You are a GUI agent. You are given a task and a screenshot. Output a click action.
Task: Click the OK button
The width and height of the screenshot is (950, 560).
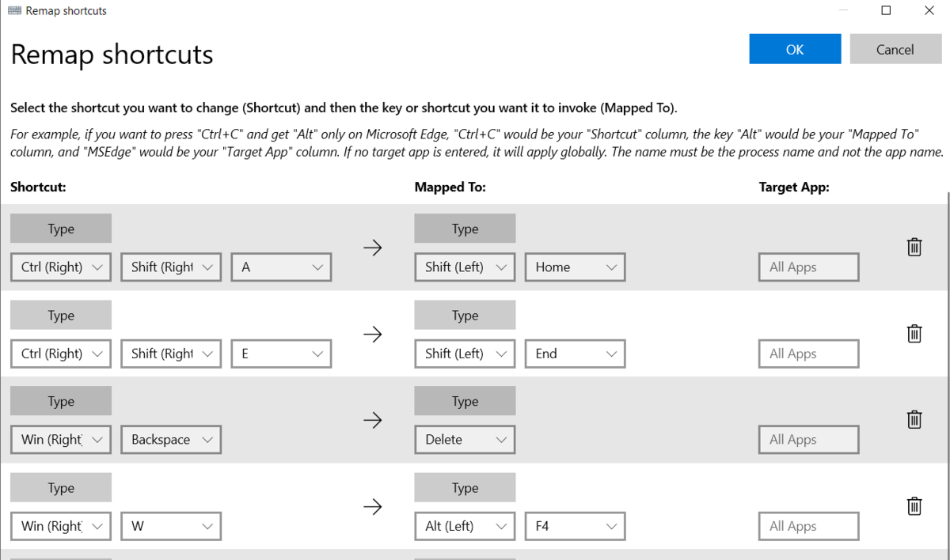[795, 49]
